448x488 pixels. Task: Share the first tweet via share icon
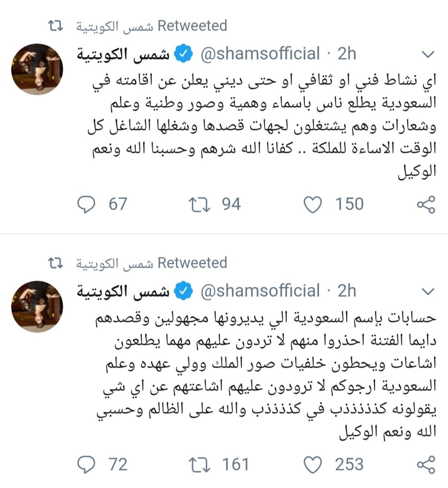(426, 204)
